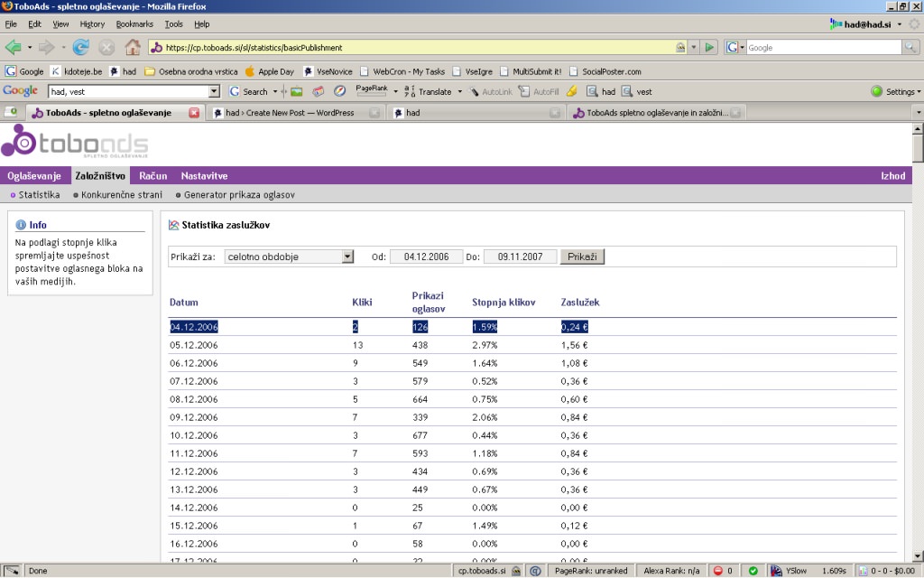Click the YSlow icon in status bar
Screen dimensions: 924x578
coord(776,571)
